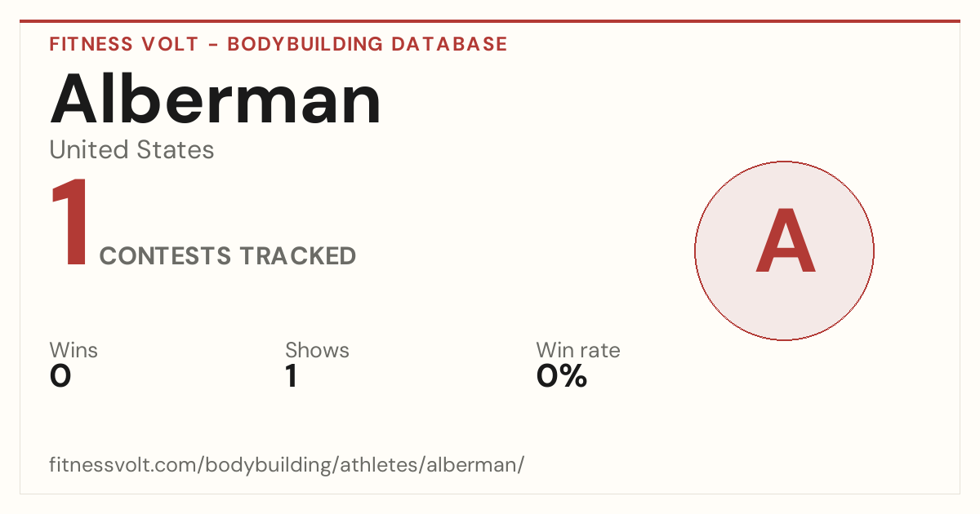Click the alberman slug in the URL

(480, 465)
